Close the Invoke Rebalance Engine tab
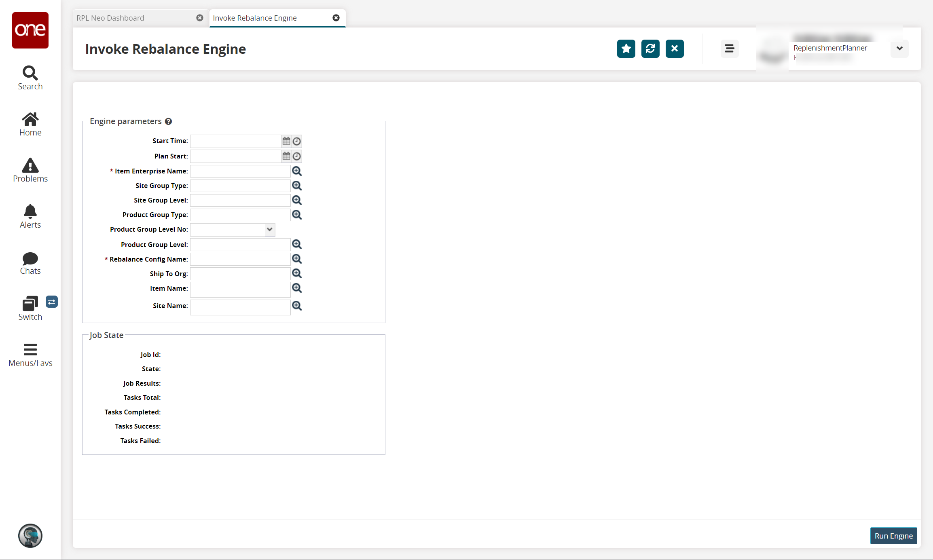The height and width of the screenshot is (560, 933). pyautogui.click(x=336, y=18)
